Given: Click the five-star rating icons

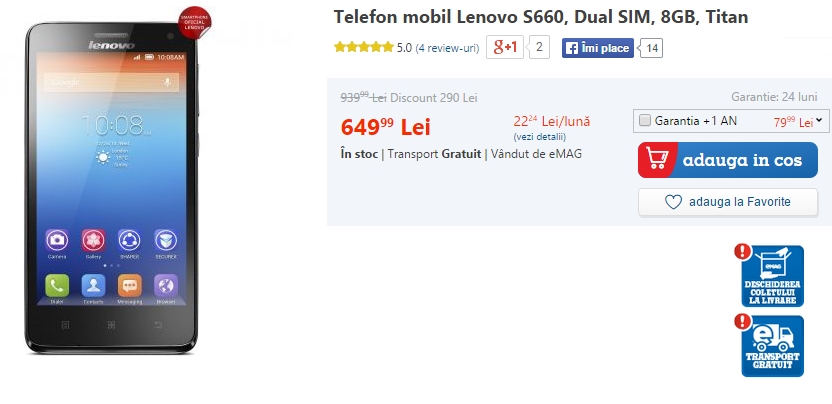Looking at the screenshot, I should point(364,47).
